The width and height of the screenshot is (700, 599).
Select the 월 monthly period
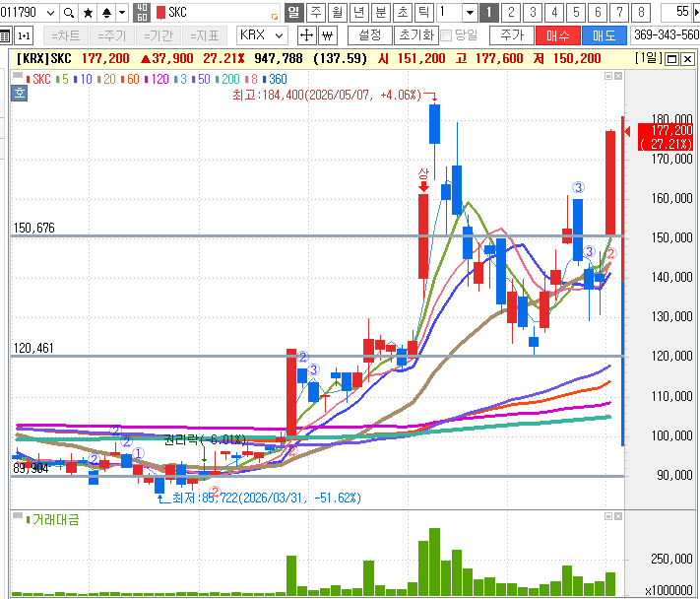(x=338, y=13)
